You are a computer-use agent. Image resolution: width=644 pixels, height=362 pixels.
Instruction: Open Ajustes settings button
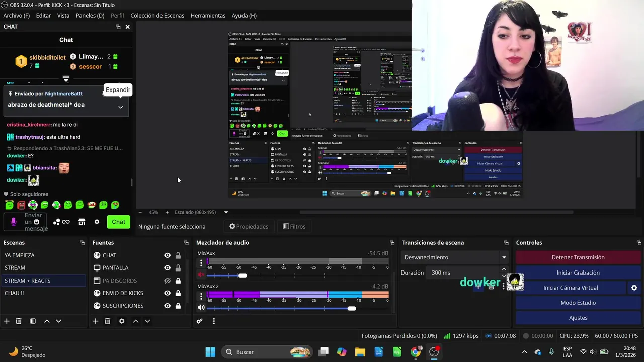coord(578,318)
